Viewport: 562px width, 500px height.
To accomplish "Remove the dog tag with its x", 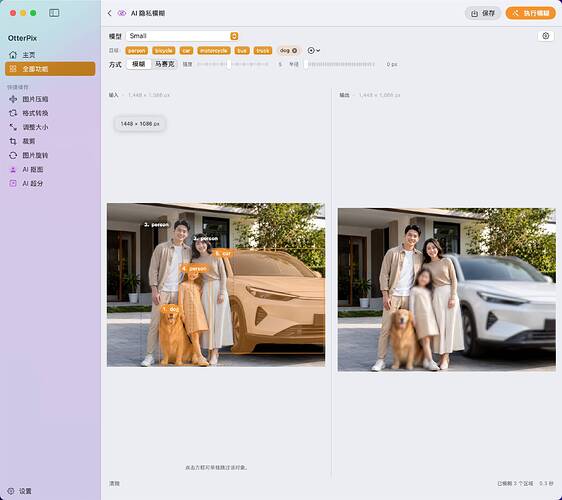I will pyautogui.click(x=295, y=51).
